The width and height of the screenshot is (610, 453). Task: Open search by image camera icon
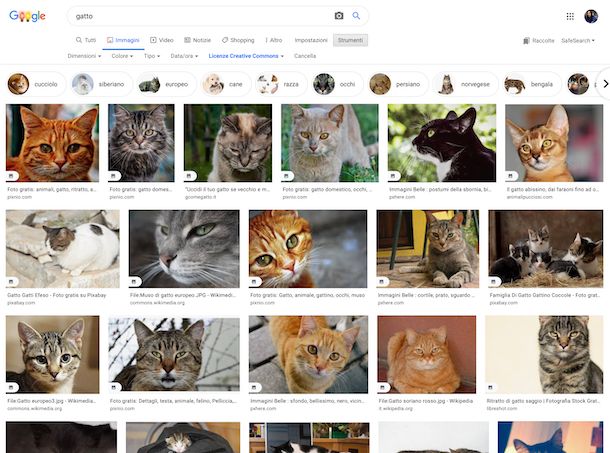[x=339, y=16]
